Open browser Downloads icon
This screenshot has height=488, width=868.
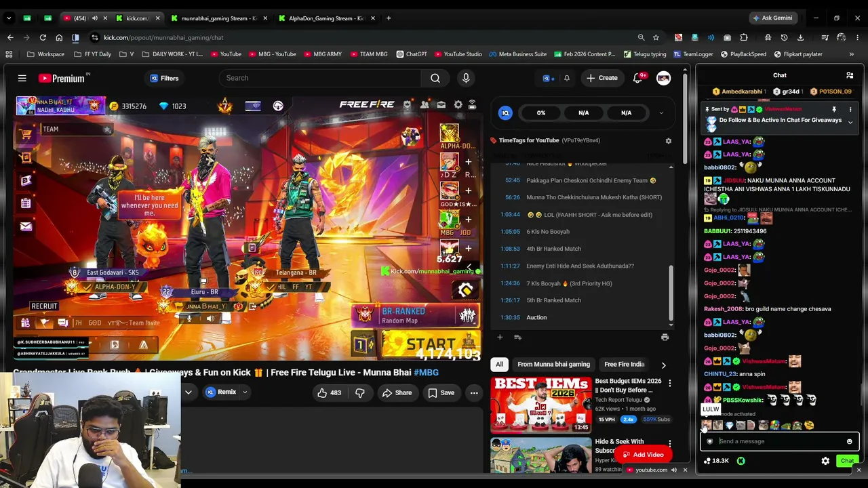click(x=800, y=37)
